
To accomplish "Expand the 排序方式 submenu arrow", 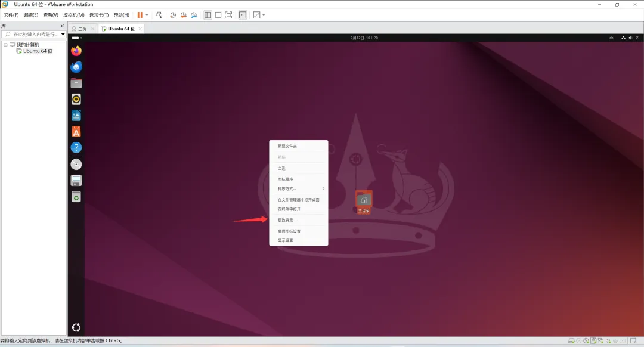I will tap(324, 188).
